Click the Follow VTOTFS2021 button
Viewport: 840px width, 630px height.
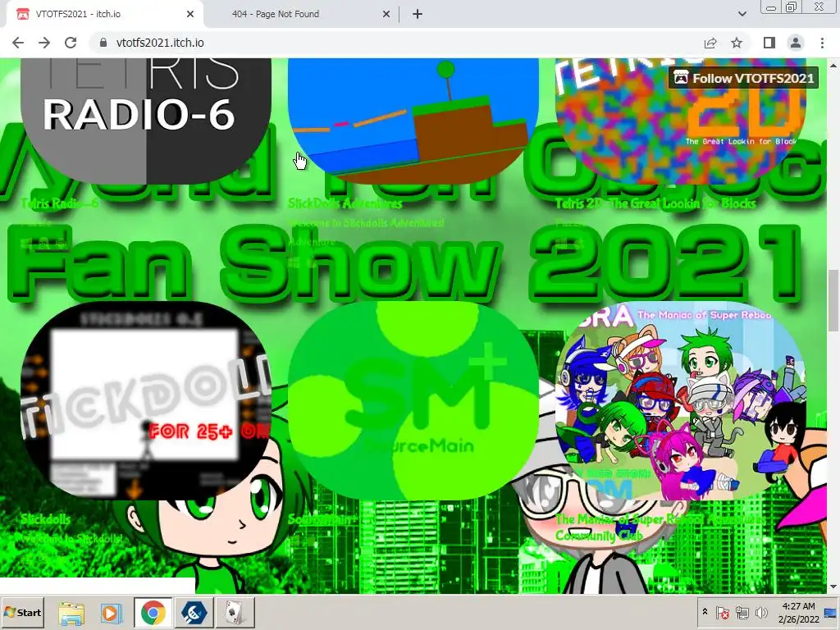[743, 78]
